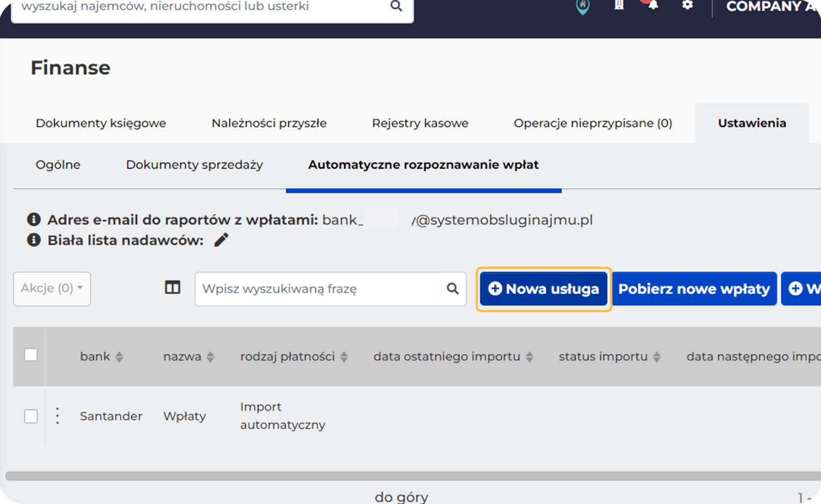The height and width of the screenshot is (504, 821).
Task: Open the Operacje nieprzypisane (0) tab
Action: [x=593, y=123]
